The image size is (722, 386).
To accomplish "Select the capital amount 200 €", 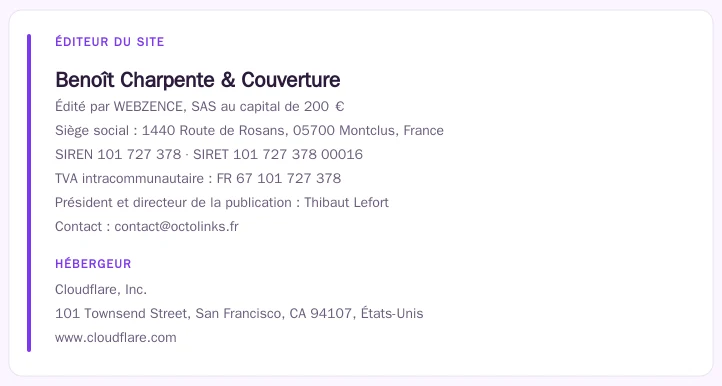I will click(324, 106).
